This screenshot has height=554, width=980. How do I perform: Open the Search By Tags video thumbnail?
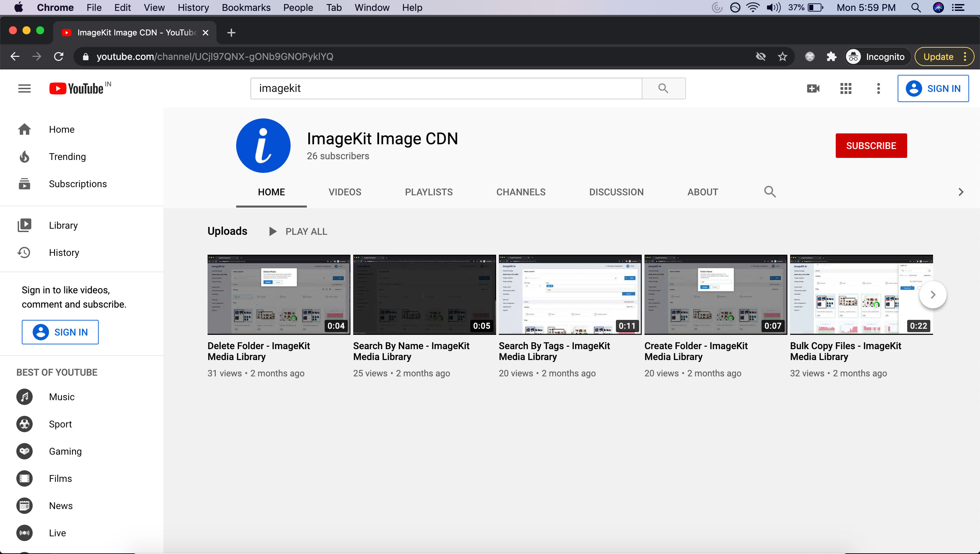click(570, 295)
